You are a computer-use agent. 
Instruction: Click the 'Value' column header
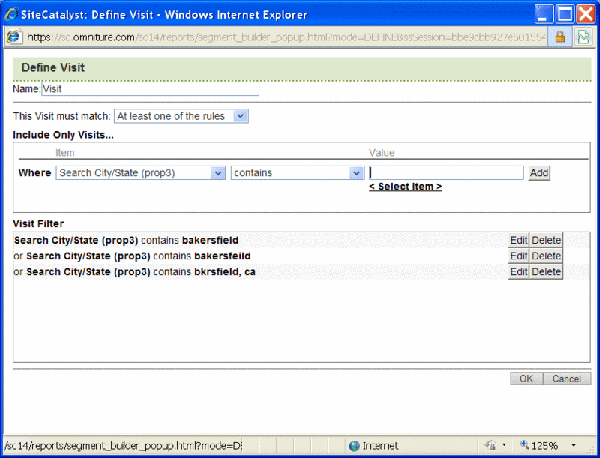click(x=382, y=153)
